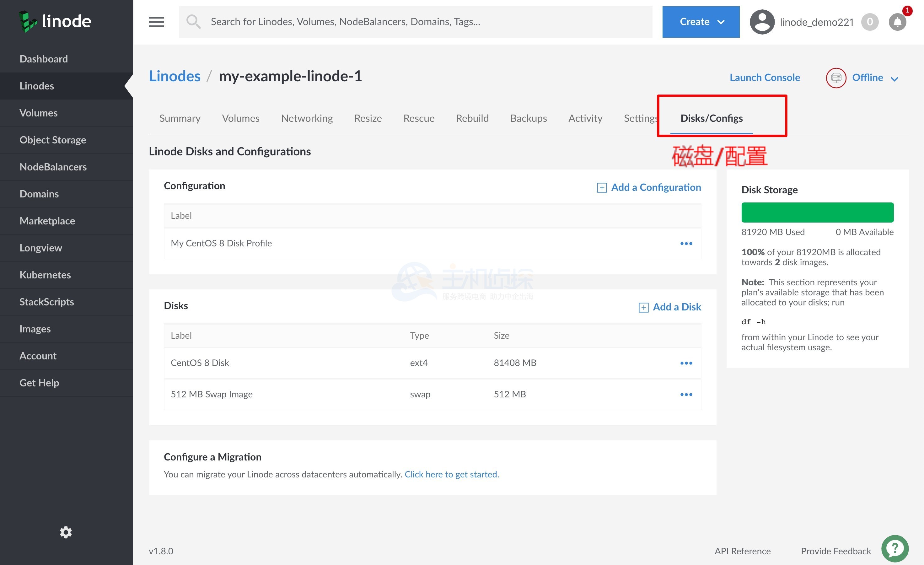Screen dimensions: 924x565
Task: Click the plus icon beside Add a Disk
Action: pyautogui.click(x=643, y=307)
